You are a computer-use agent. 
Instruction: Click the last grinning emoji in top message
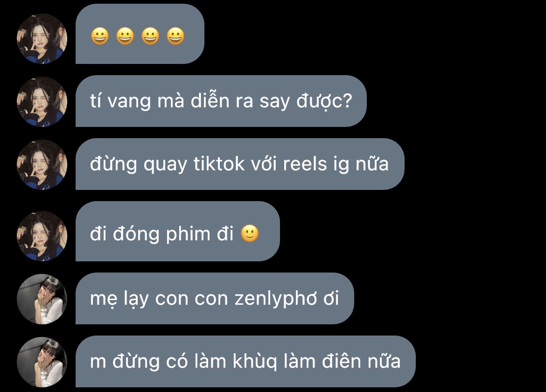click(x=175, y=36)
